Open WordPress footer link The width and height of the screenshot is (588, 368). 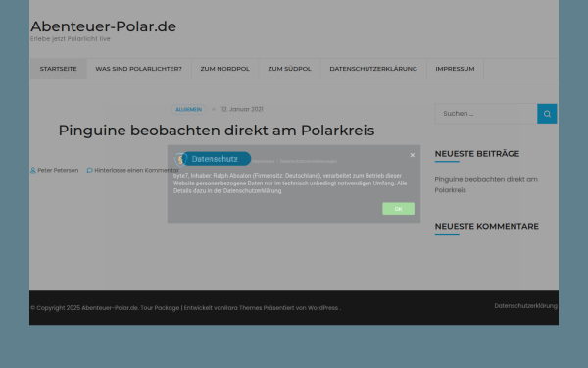click(x=322, y=308)
